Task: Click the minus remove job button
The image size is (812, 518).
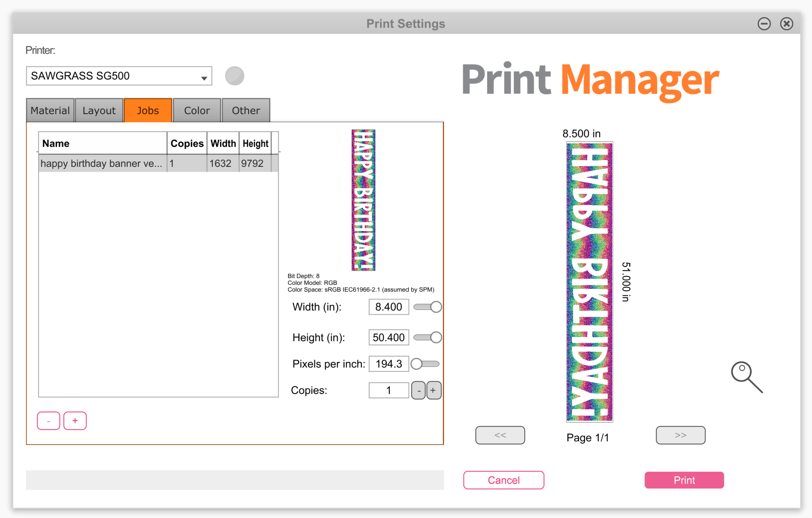Action: pos(48,421)
